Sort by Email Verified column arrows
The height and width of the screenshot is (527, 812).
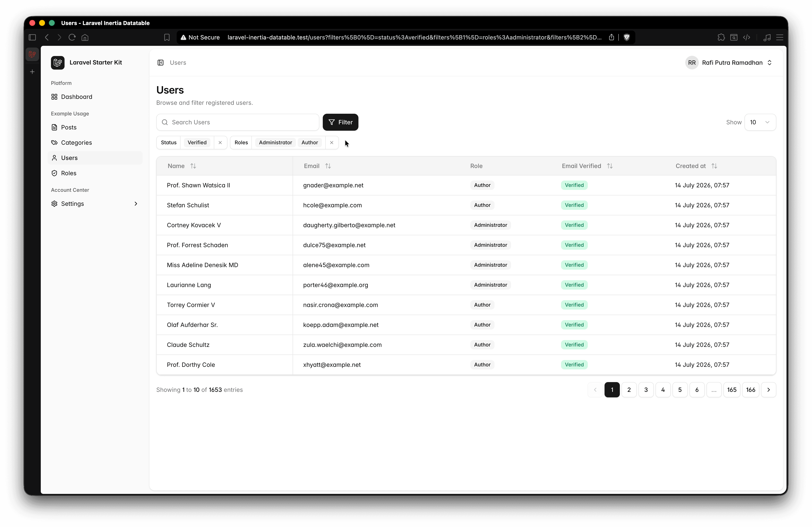610,166
